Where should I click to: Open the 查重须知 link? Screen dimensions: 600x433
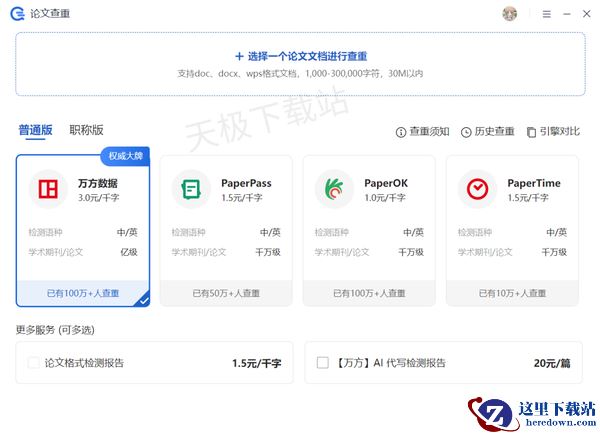429,132
